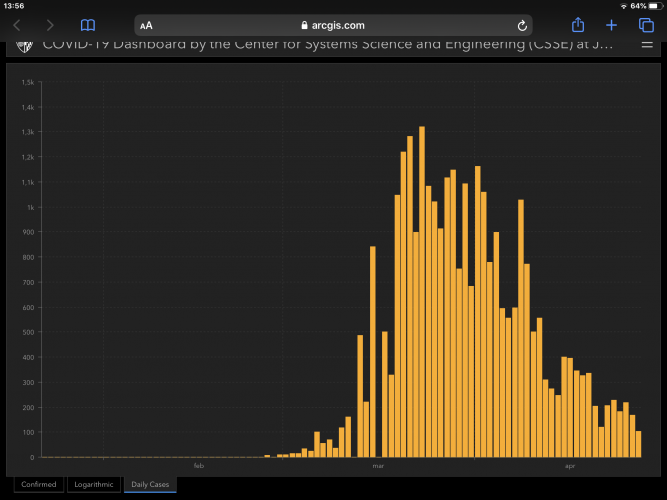The image size is (667, 500).
Task: Open the Share sheet icon
Action: click(577, 25)
